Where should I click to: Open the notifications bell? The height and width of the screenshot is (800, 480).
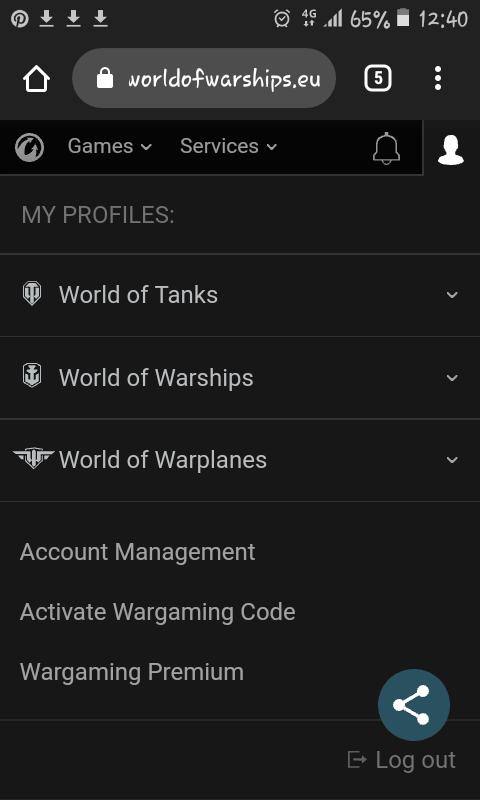point(386,148)
